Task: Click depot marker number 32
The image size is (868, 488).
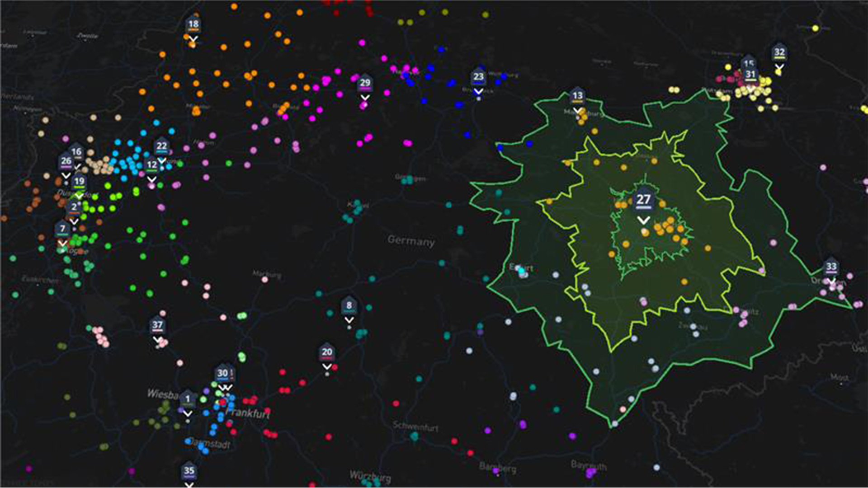Action: (x=779, y=52)
